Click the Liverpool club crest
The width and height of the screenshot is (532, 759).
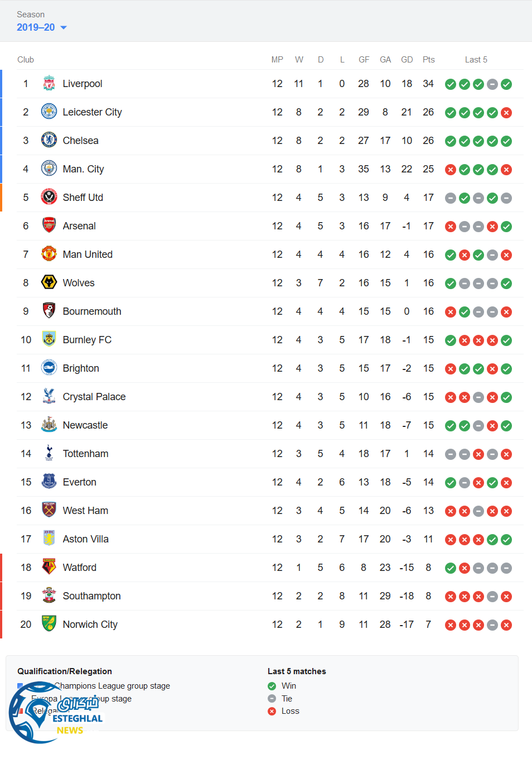pos(49,84)
